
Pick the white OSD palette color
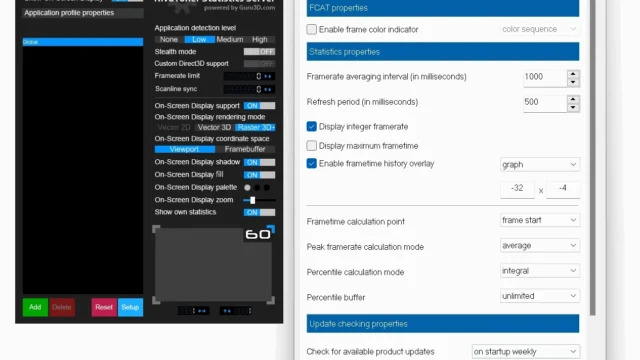247,188
